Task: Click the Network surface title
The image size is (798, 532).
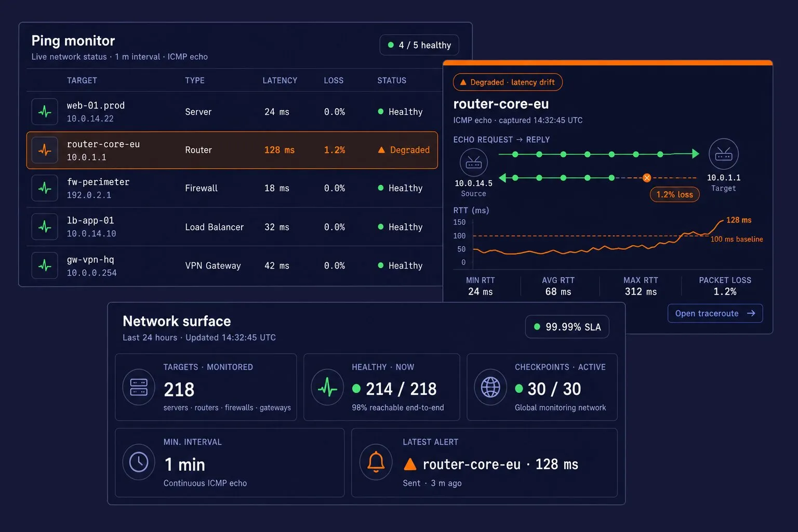Action: [x=177, y=321]
